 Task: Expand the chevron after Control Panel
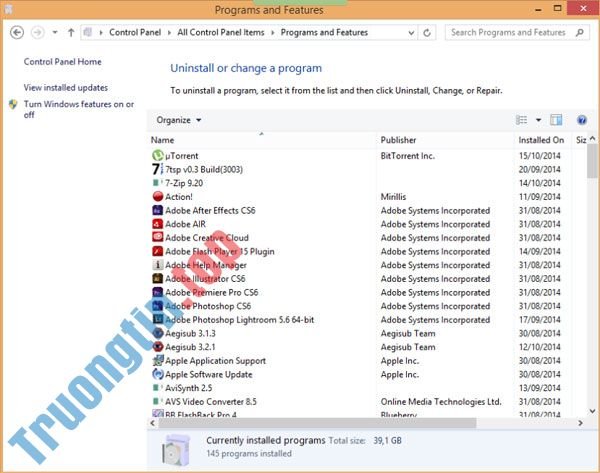[169, 33]
